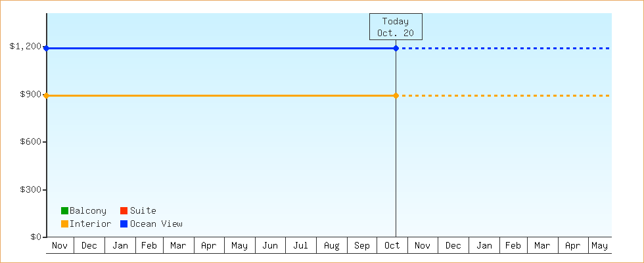The height and width of the screenshot is (263, 644).
Task: Click the blue starting point on left axis
Action: pos(46,48)
